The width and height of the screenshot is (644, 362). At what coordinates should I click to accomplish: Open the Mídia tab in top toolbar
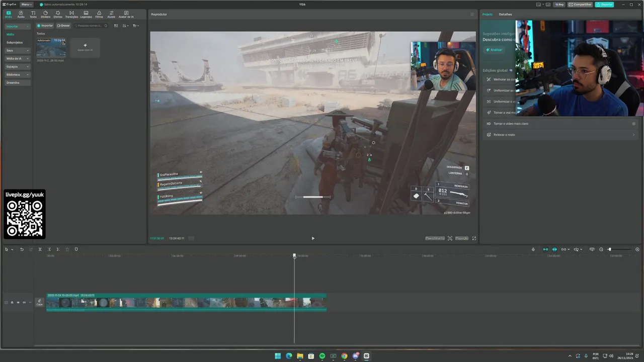(9, 14)
